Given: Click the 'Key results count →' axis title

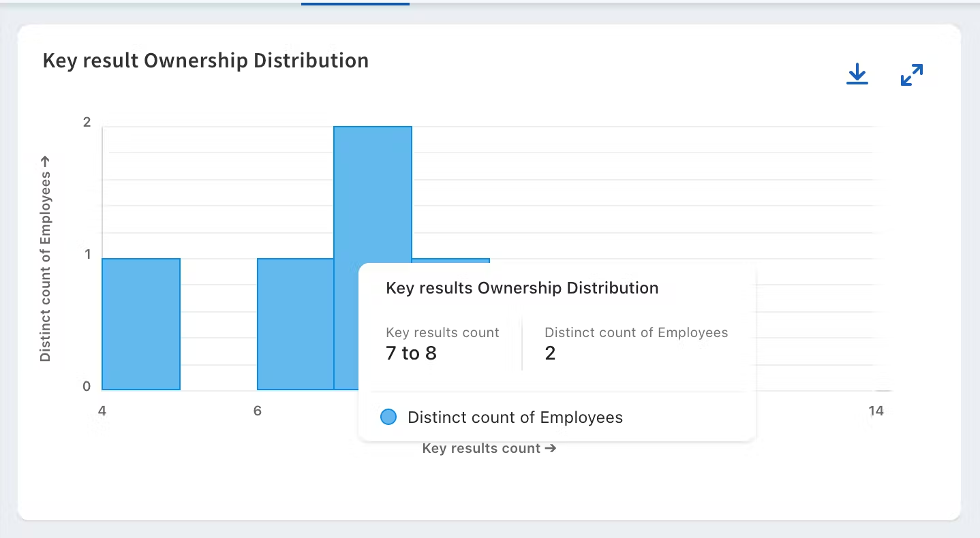Looking at the screenshot, I should (x=489, y=448).
